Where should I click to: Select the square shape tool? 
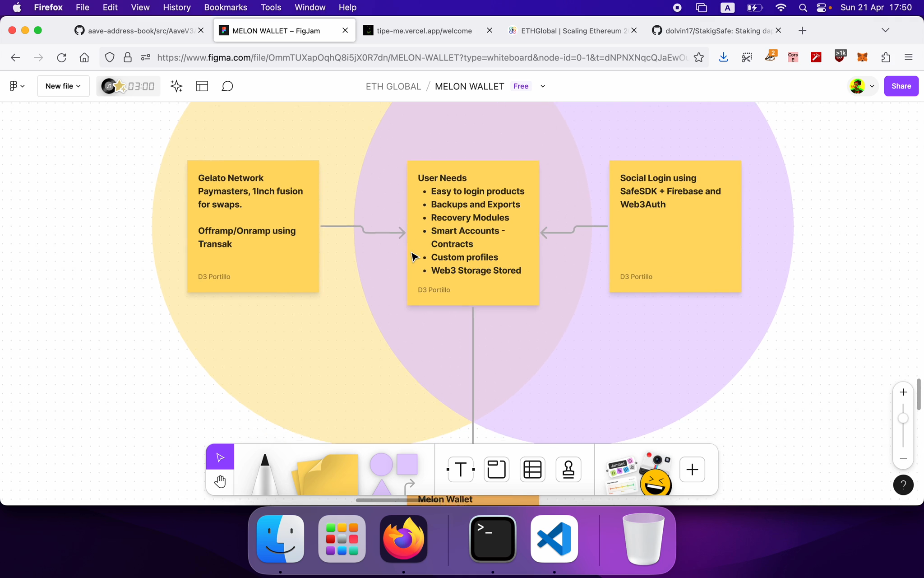click(407, 464)
